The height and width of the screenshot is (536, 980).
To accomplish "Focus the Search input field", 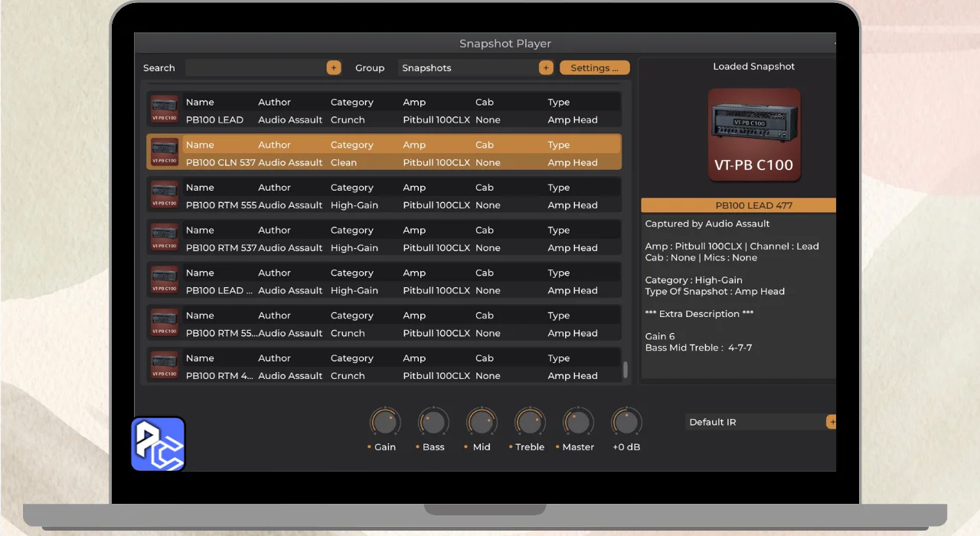I will [x=256, y=67].
